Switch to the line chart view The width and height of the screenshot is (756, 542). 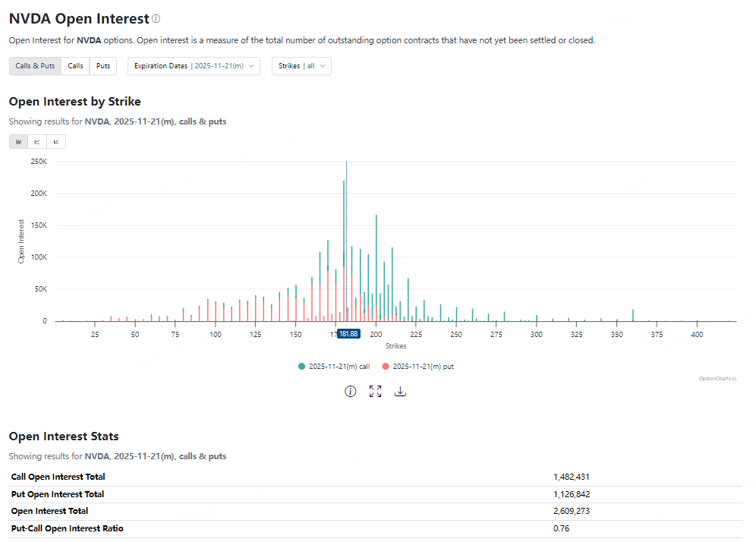click(36, 141)
